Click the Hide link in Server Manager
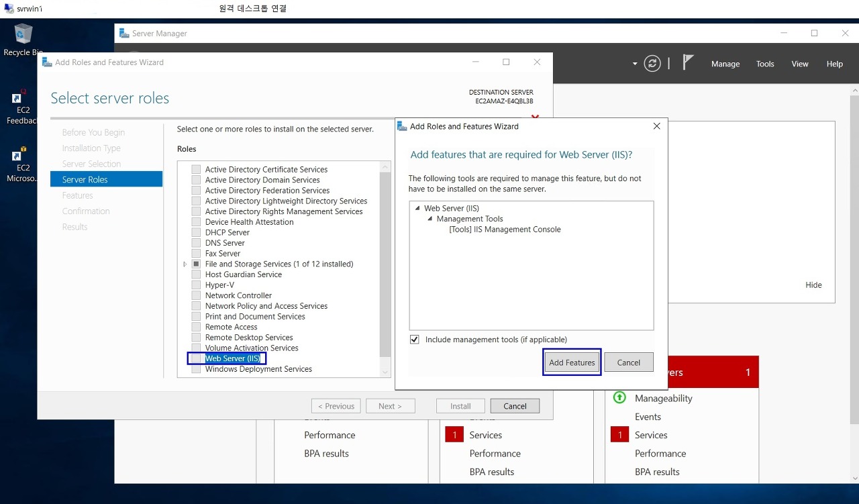 tap(813, 285)
